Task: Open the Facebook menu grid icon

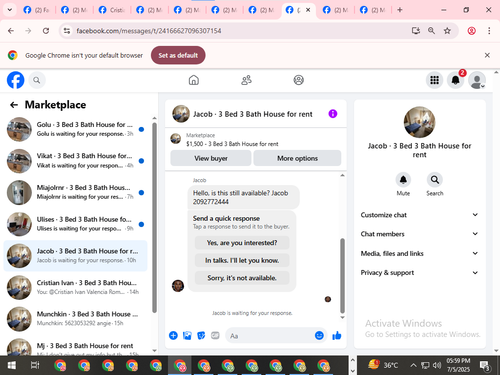Action: (x=434, y=80)
